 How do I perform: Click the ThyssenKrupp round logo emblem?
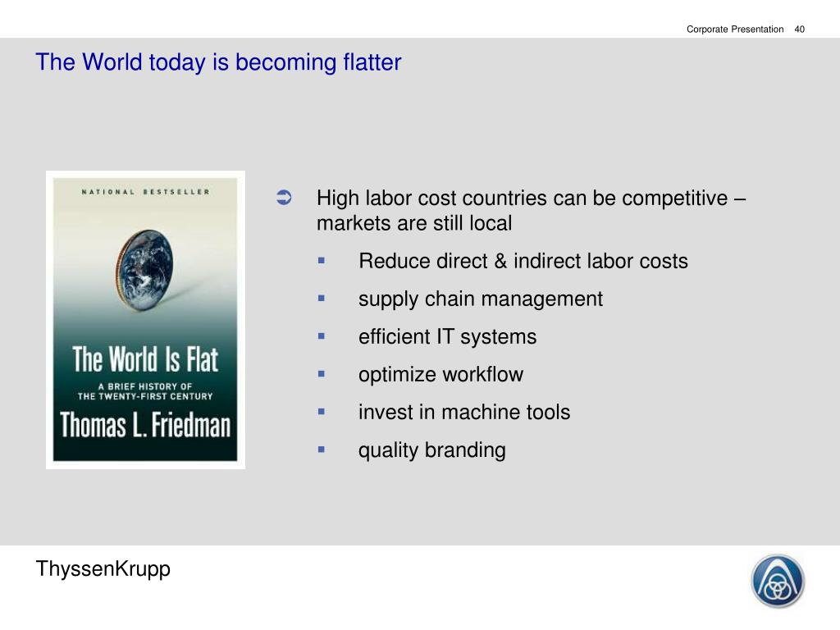[x=778, y=582]
